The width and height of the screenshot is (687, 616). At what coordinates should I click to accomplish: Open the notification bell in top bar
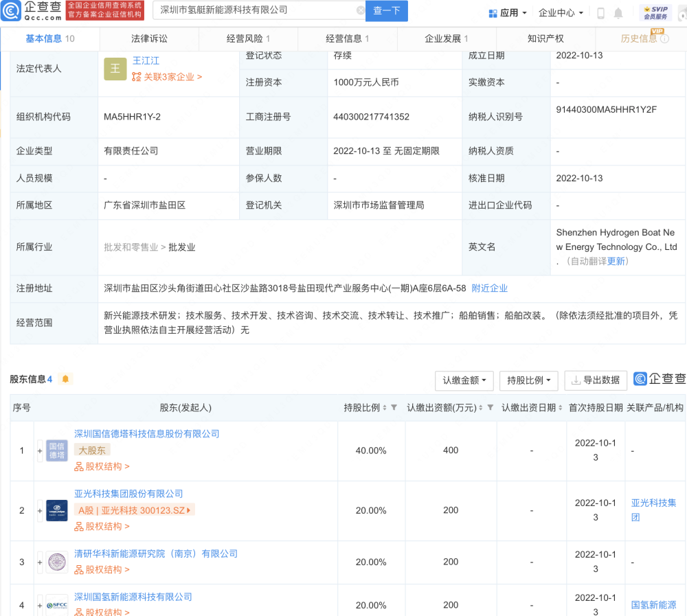pyautogui.click(x=618, y=13)
